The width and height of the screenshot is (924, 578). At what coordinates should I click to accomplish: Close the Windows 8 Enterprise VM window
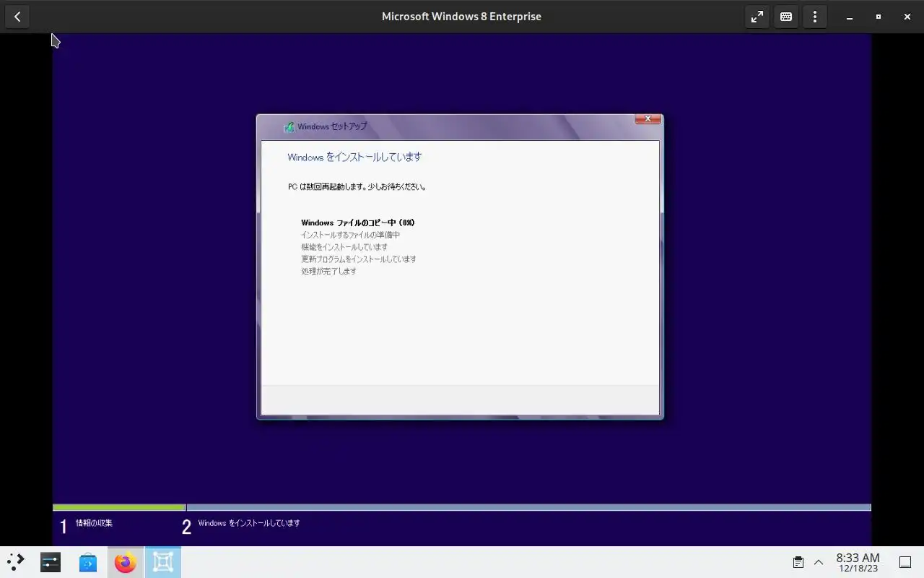(x=907, y=17)
